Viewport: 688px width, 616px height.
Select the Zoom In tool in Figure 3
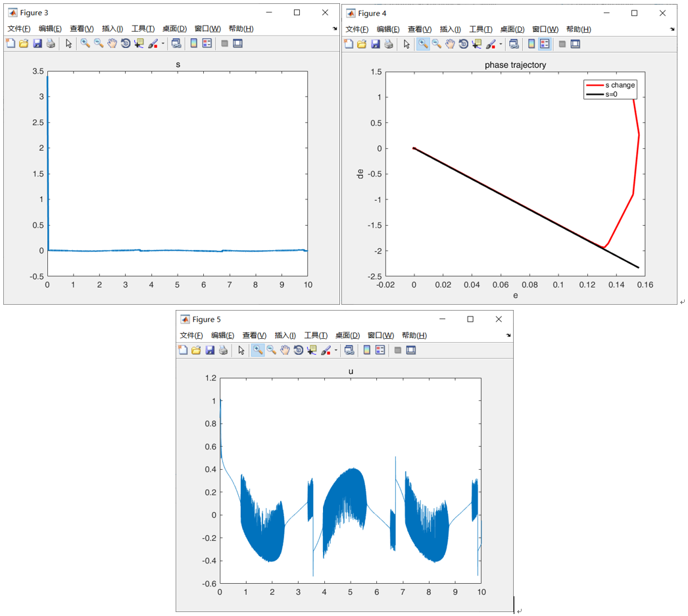84,44
